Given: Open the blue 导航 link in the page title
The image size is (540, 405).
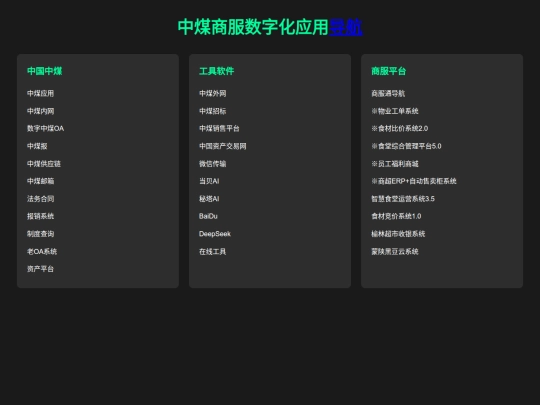Looking at the screenshot, I should point(346,27).
